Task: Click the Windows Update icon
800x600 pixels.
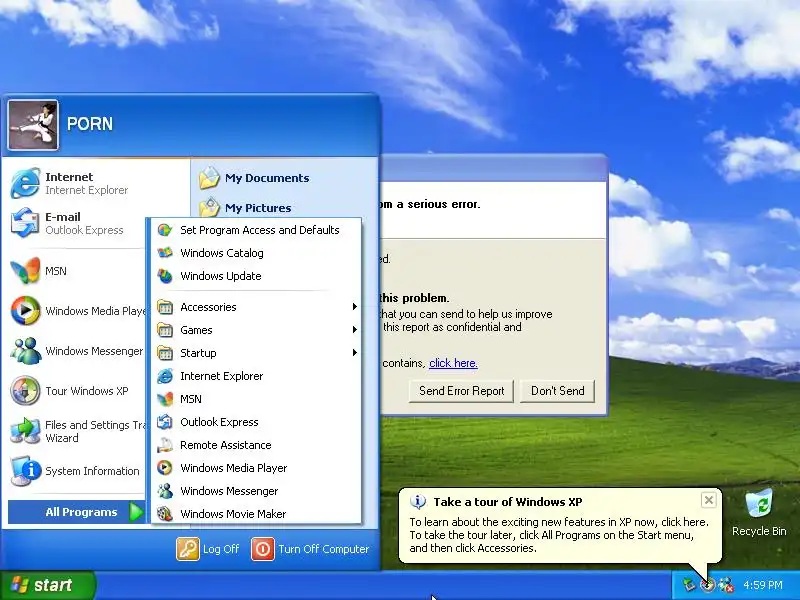Action: tap(164, 276)
